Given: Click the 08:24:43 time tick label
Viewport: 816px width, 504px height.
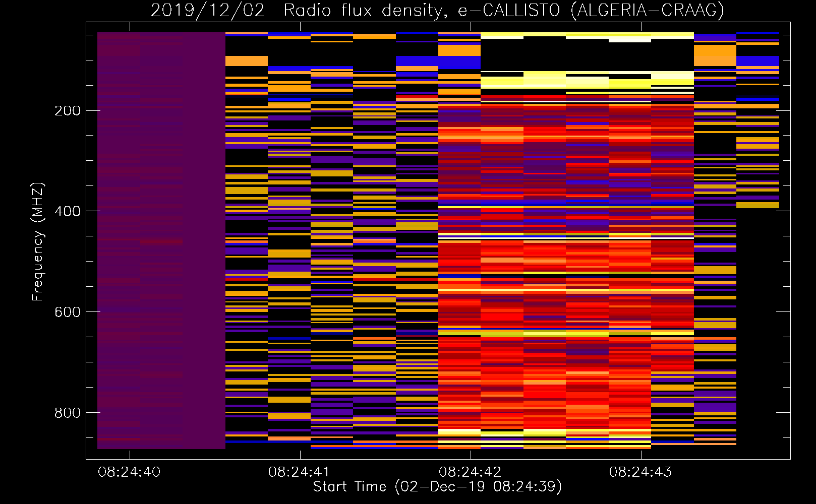Looking at the screenshot, I should [640, 472].
